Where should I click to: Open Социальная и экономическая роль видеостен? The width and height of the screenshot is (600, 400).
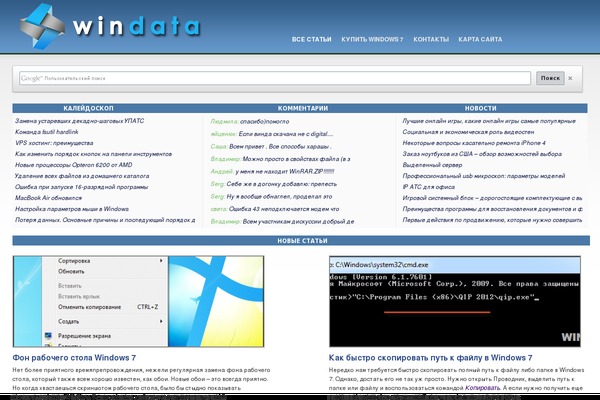[468, 132]
